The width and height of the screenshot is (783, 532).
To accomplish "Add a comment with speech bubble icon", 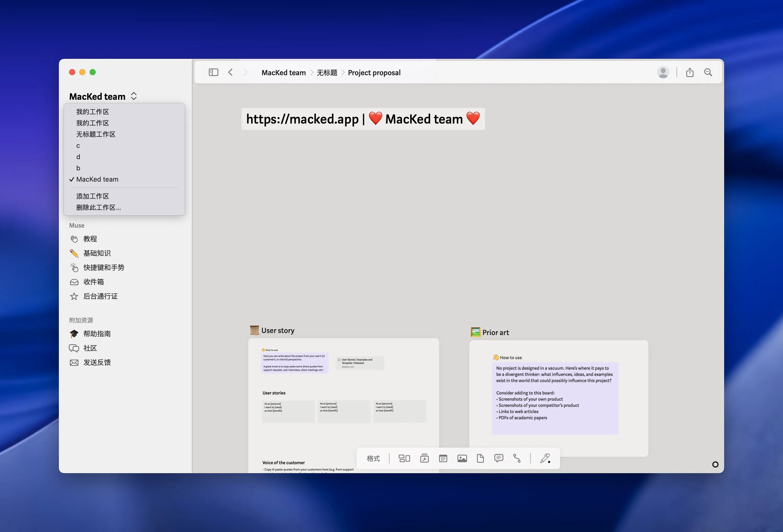I will (499, 458).
